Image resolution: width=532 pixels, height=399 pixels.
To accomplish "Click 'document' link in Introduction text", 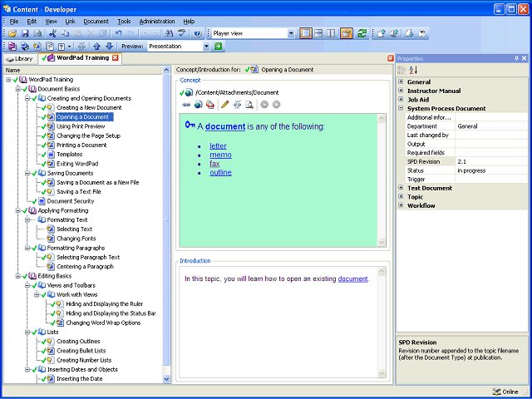I will click(352, 279).
